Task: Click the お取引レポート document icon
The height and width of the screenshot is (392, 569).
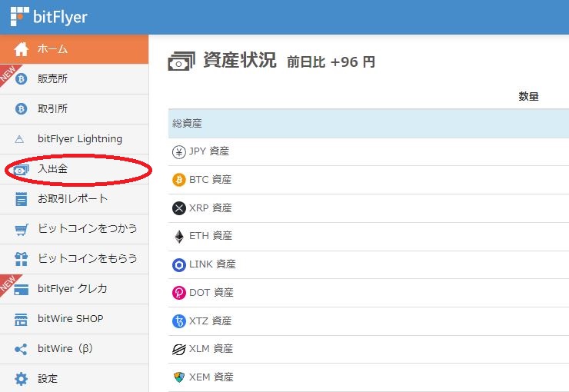Action: click(21, 199)
